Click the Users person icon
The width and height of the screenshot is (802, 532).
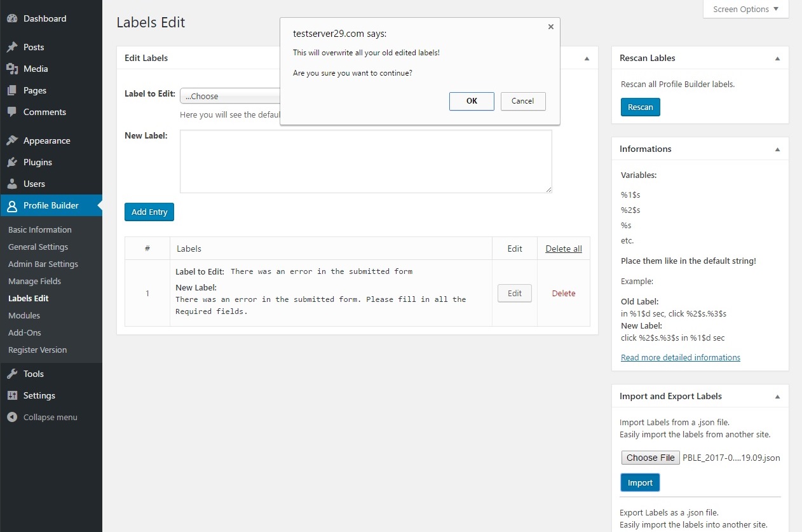click(x=12, y=184)
